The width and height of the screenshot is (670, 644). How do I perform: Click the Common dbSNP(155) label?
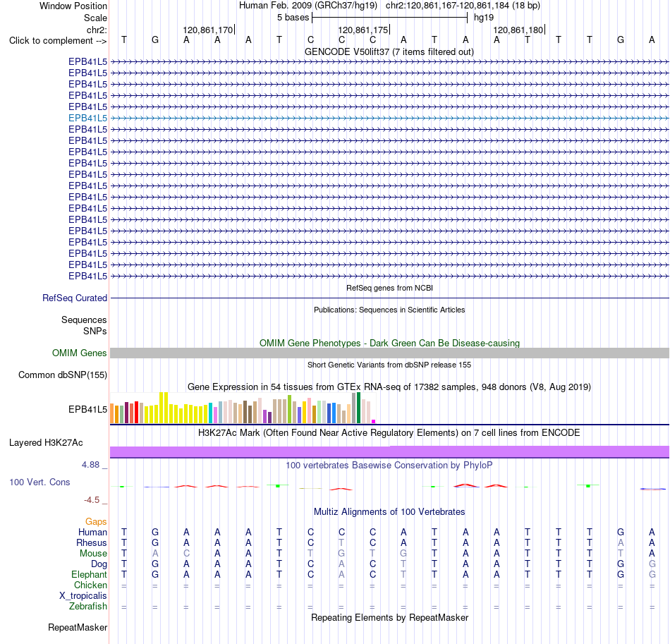point(62,375)
